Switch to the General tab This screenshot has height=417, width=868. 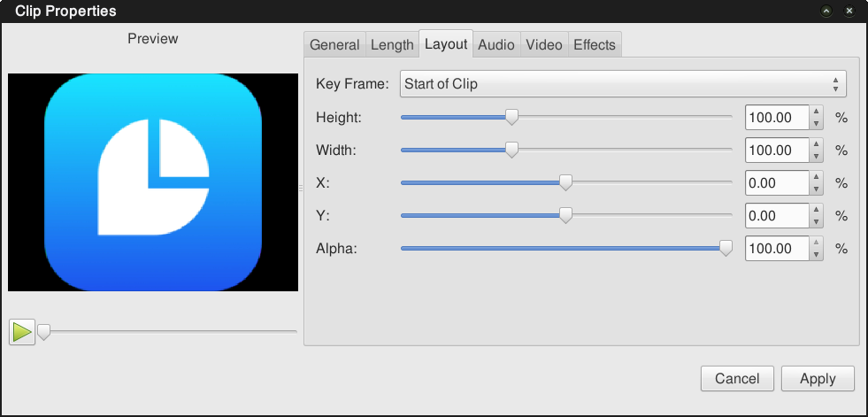[334, 45]
